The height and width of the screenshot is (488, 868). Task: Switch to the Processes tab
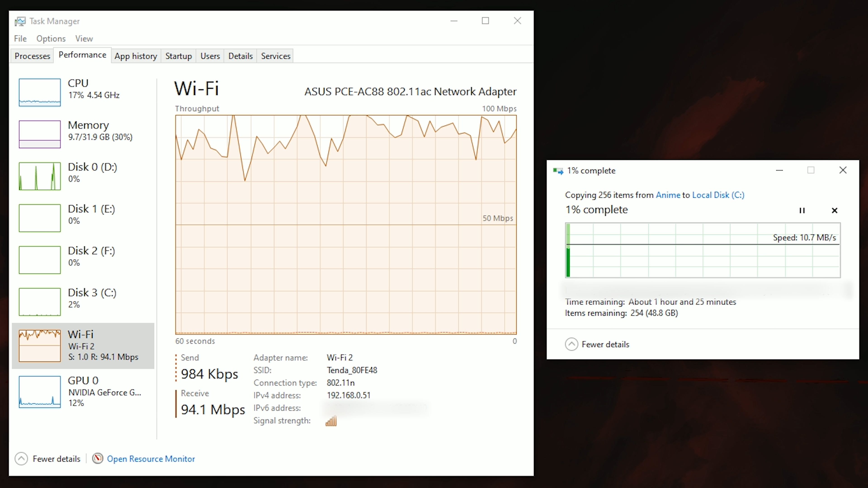32,55
